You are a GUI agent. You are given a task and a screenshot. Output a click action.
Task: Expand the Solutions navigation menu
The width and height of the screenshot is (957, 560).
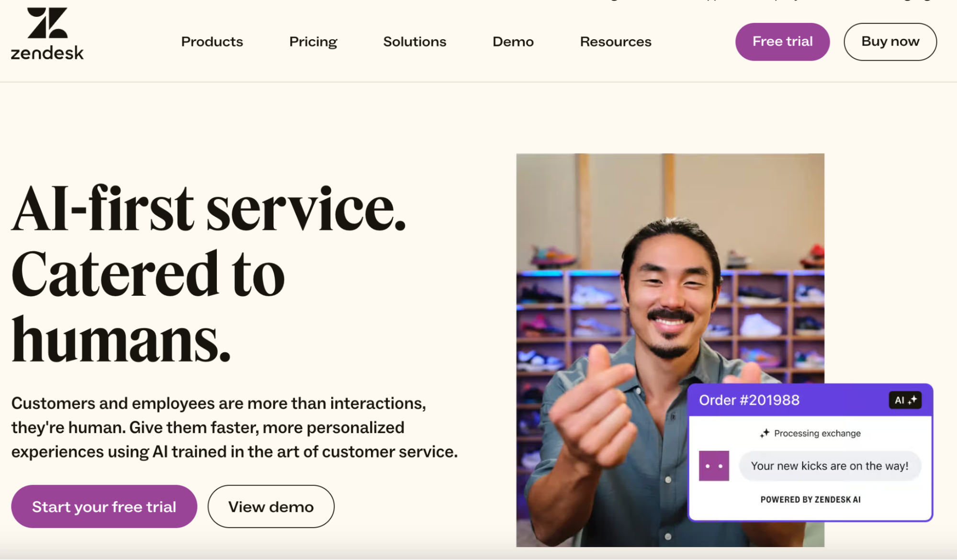click(415, 41)
